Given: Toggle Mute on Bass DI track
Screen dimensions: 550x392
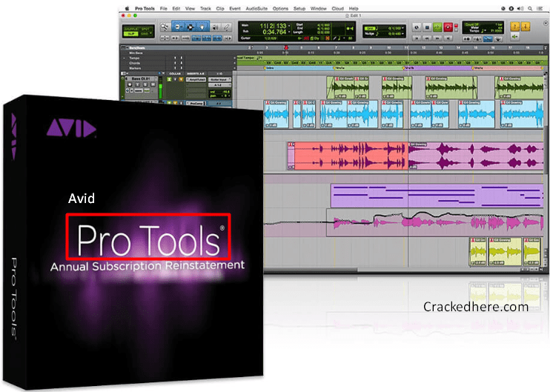Looking at the screenshot, I should [153, 84].
